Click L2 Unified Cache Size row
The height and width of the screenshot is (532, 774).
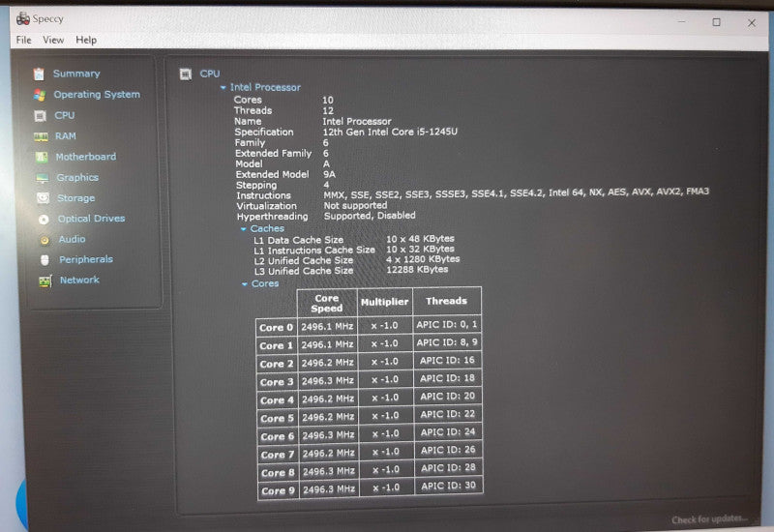(x=357, y=260)
